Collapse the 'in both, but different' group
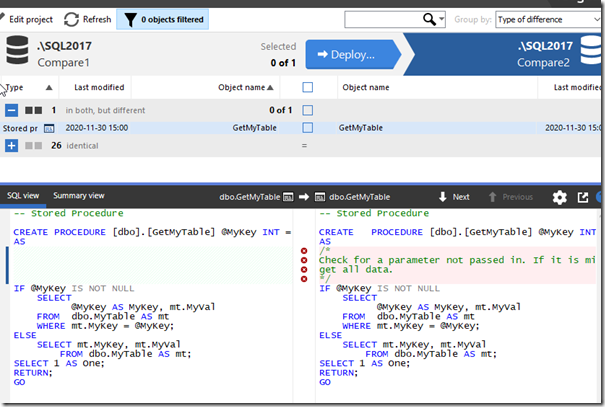 (x=11, y=110)
